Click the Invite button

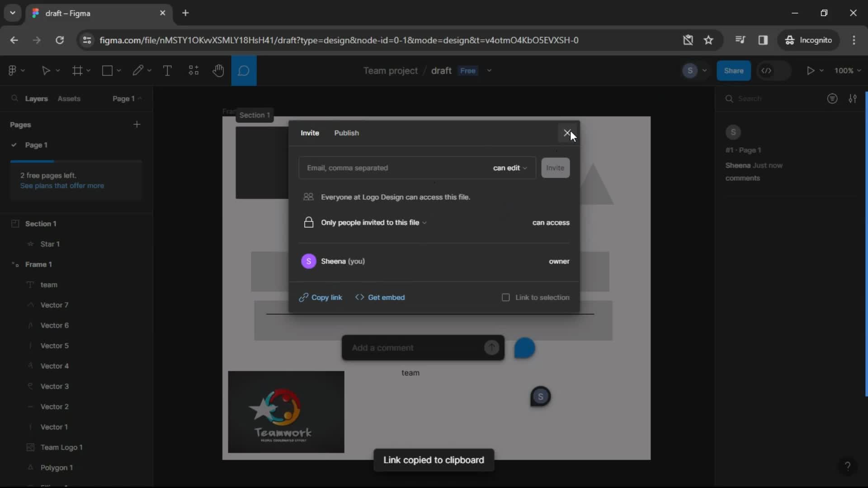point(555,168)
